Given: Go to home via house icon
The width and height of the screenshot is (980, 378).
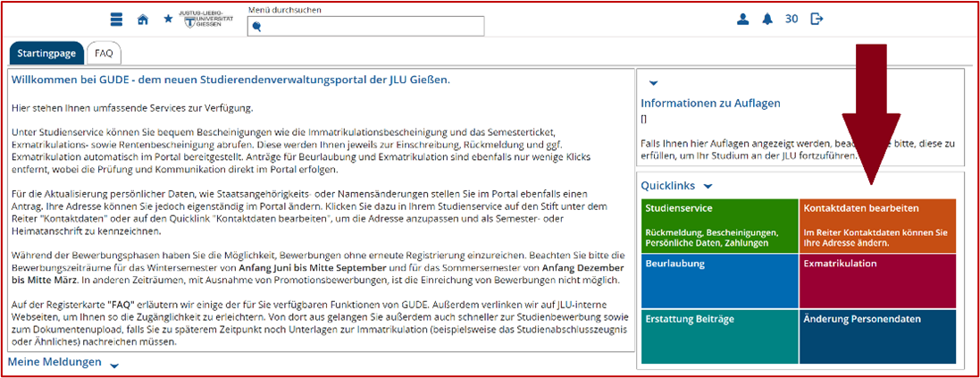Looking at the screenshot, I should click(143, 20).
